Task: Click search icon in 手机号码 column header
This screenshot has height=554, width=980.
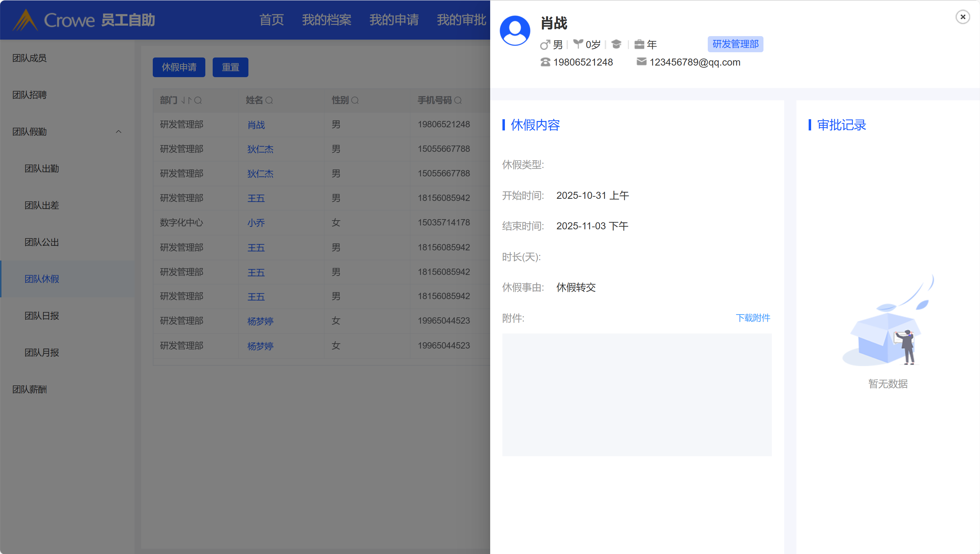Action: [458, 101]
